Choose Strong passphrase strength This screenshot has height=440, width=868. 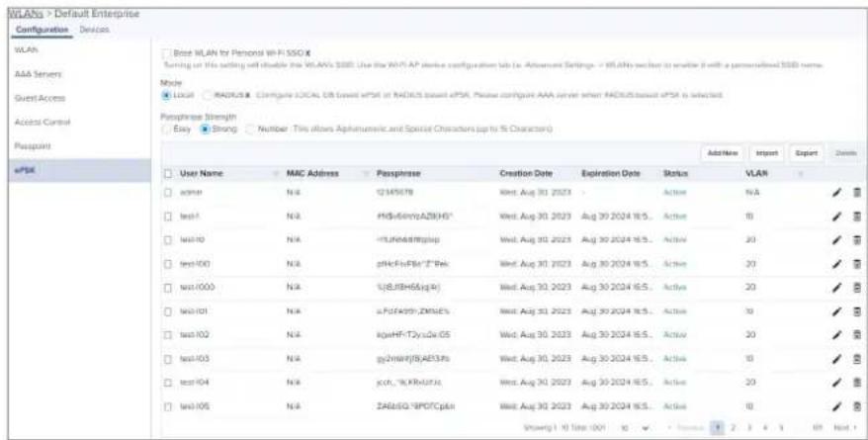click(x=205, y=129)
